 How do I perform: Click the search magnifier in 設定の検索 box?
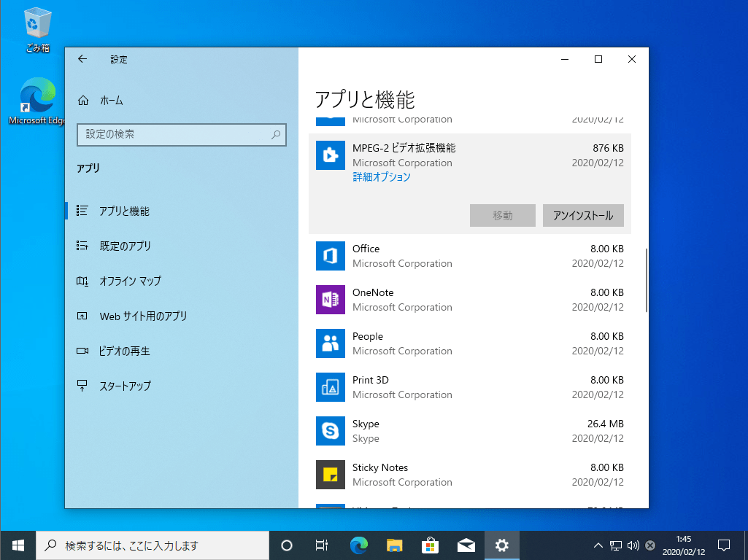(x=276, y=135)
